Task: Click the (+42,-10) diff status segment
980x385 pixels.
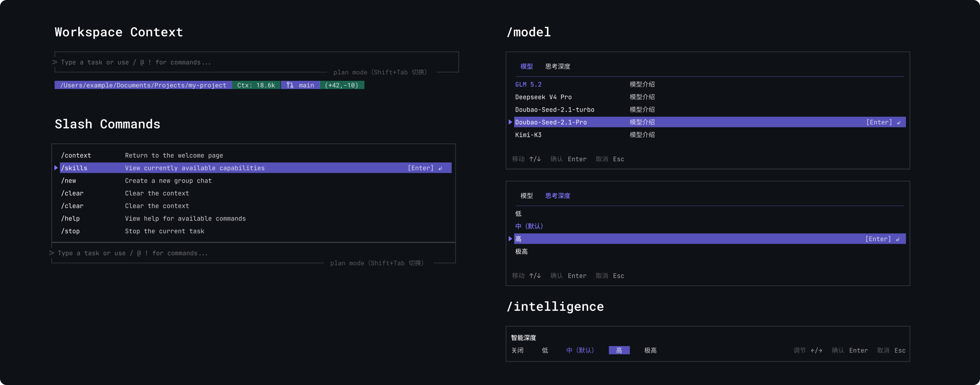Action: pyautogui.click(x=342, y=85)
